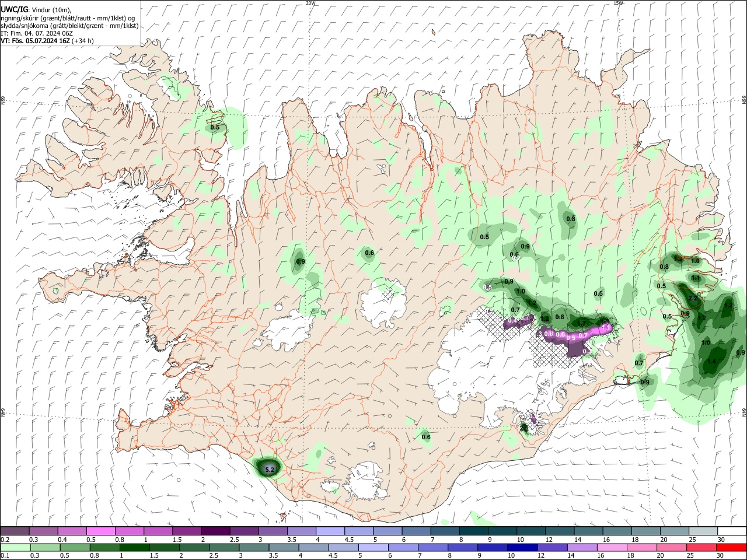Select the bright magenta 0.5–0.8 snow swatch
Image resolution: width=747 pixels, height=560 pixels.
tap(102, 531)
